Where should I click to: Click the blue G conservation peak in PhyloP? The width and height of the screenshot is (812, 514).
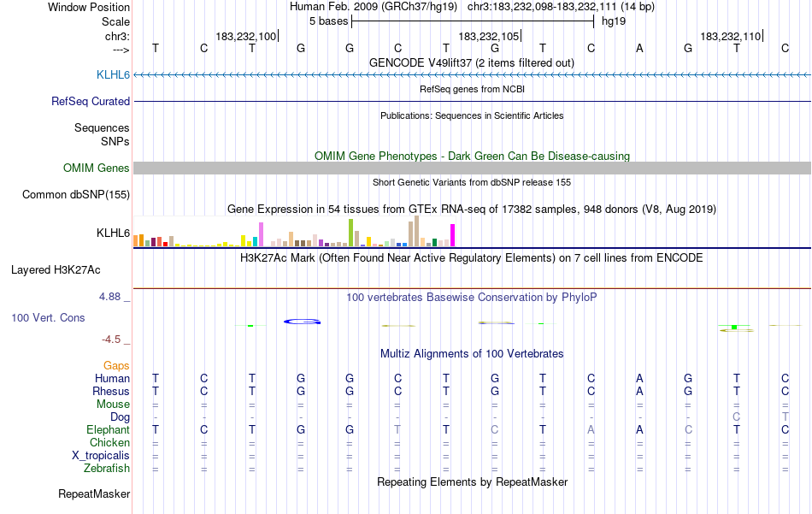pyautogui.click(x=302, y=322)
